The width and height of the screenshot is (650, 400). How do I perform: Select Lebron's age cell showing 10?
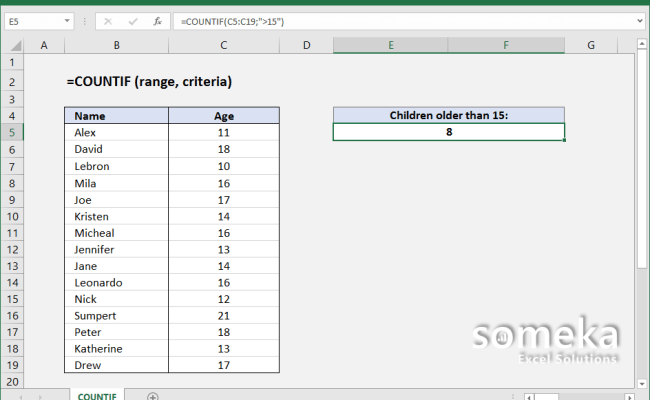(224, 166)
